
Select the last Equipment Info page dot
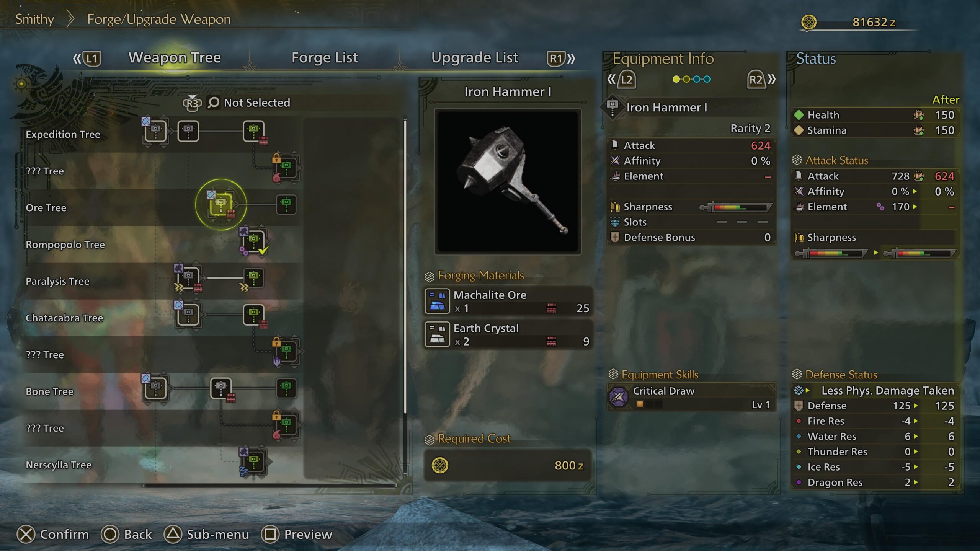coord(707,79)
